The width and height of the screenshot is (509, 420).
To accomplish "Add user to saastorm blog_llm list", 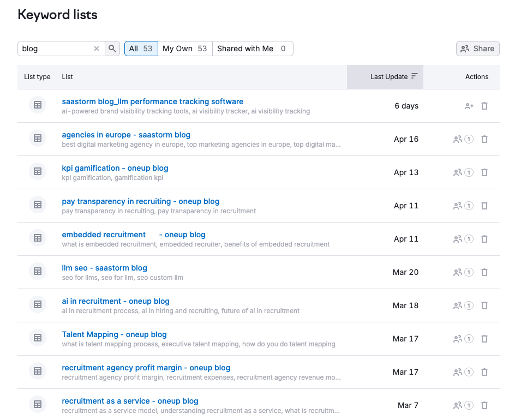I will [469, 106].
